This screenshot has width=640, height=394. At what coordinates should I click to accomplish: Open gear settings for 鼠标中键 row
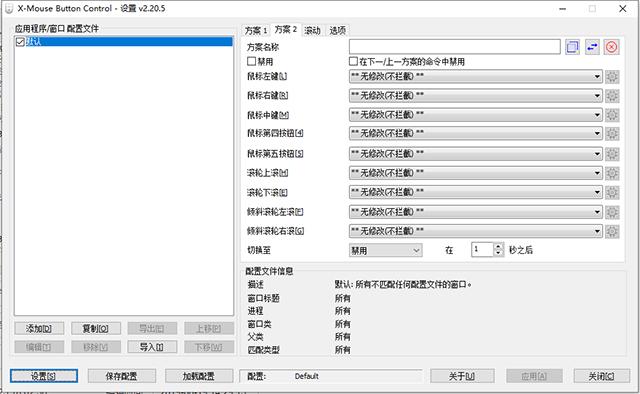point(612,115)
